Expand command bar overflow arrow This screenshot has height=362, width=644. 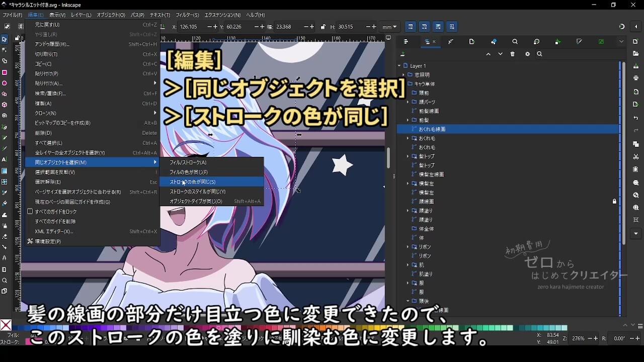(636, 234)
